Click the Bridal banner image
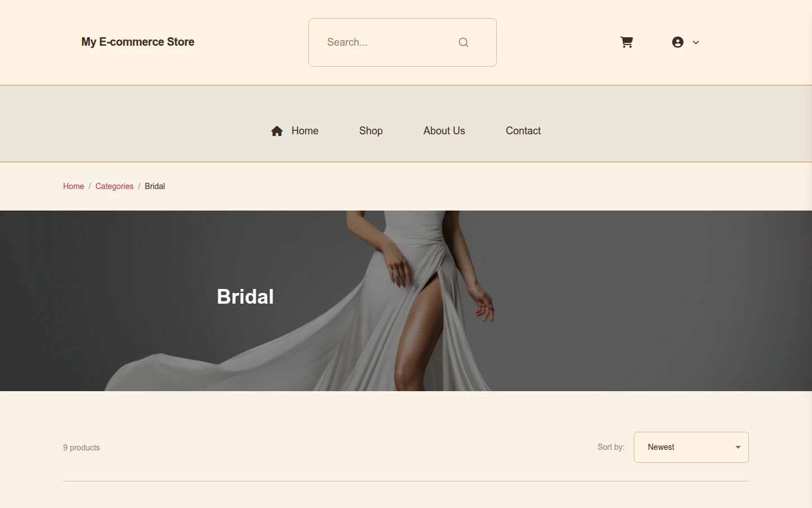812x508 pixels. [406, 301]
